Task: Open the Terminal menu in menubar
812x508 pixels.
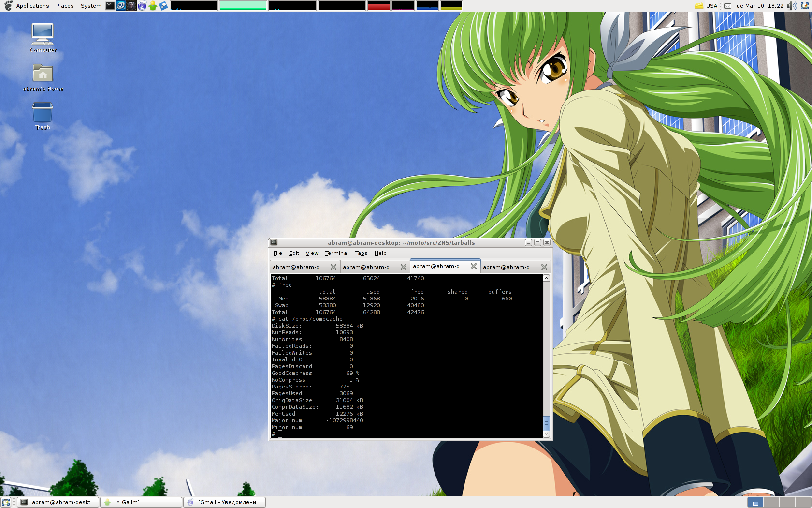Action: 336,253
